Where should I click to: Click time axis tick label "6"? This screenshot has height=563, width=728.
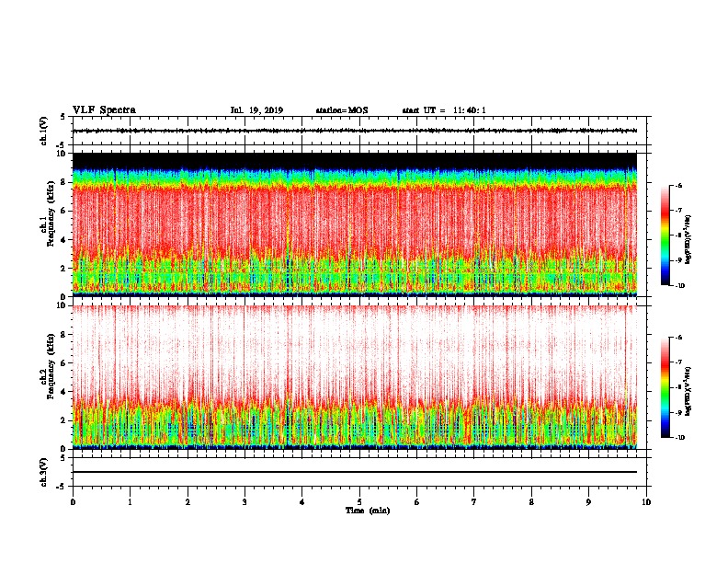(417, 502)
